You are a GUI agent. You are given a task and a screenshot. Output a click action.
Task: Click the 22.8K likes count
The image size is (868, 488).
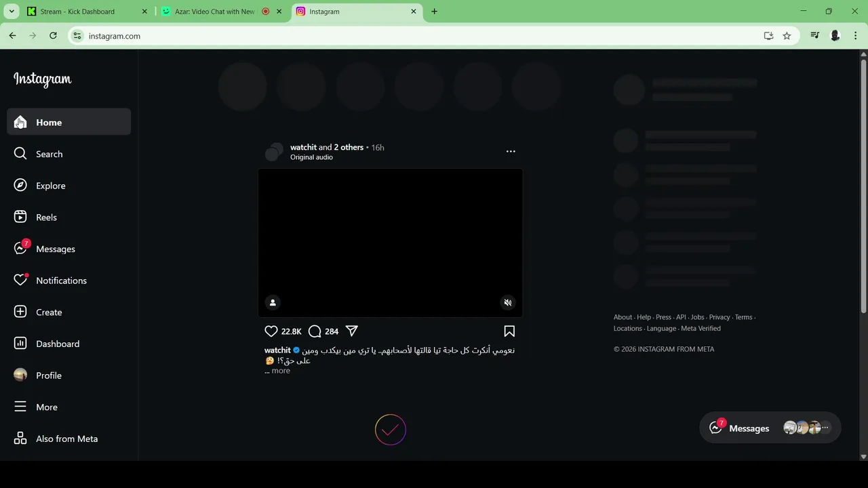[x=291, y=331]
